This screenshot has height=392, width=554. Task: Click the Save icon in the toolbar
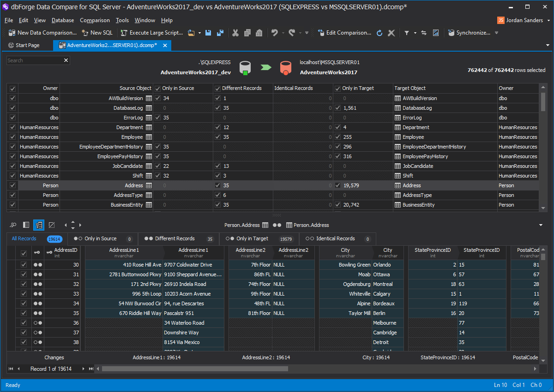click(x=208, y=33)
